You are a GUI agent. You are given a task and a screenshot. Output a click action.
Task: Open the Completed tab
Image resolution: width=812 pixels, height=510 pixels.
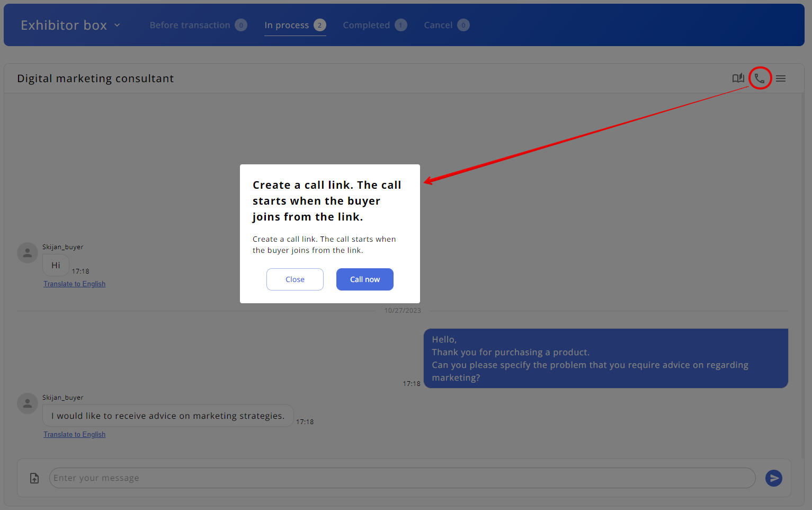click(x=374, y=25)
